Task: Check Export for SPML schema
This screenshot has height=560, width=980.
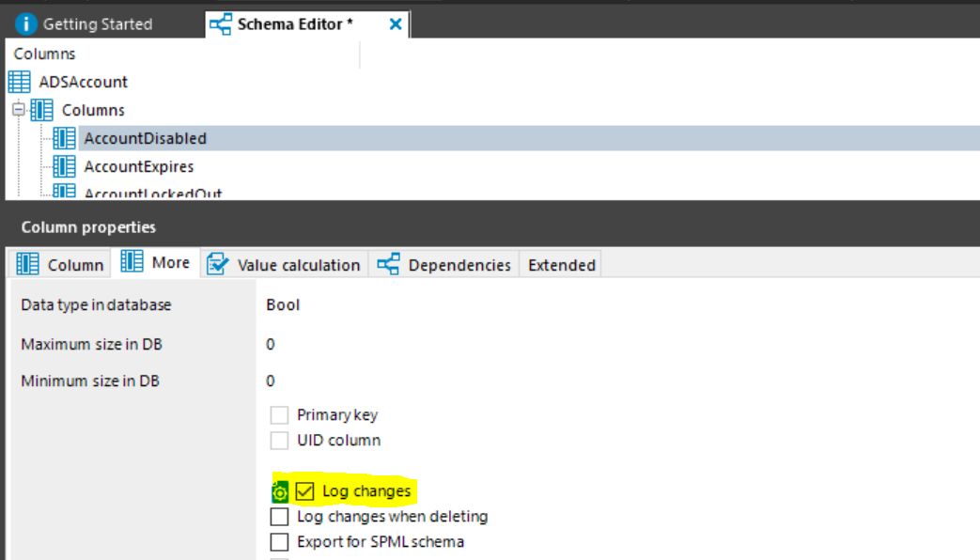Action: click(x=279, y=541)
